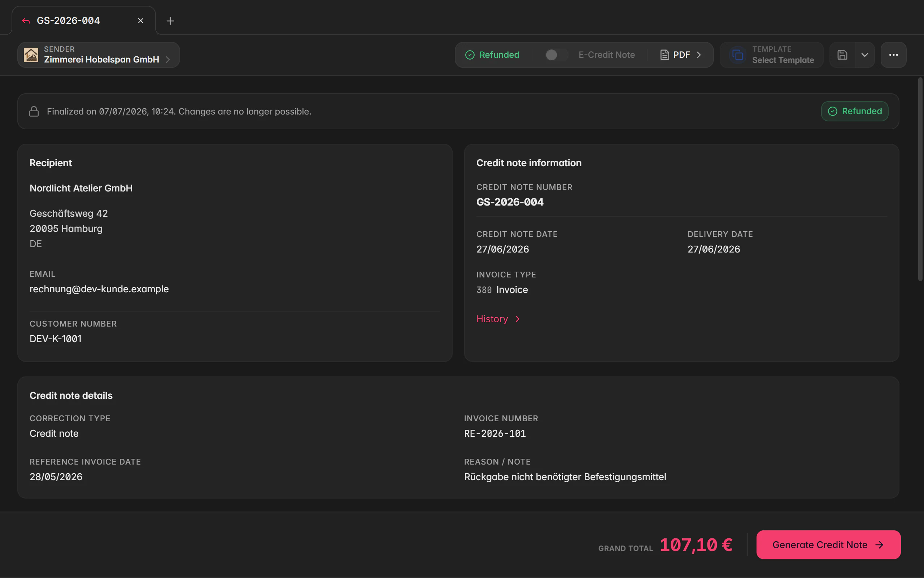Click the Refunded status in the toolbar

(x=492, y=55)
